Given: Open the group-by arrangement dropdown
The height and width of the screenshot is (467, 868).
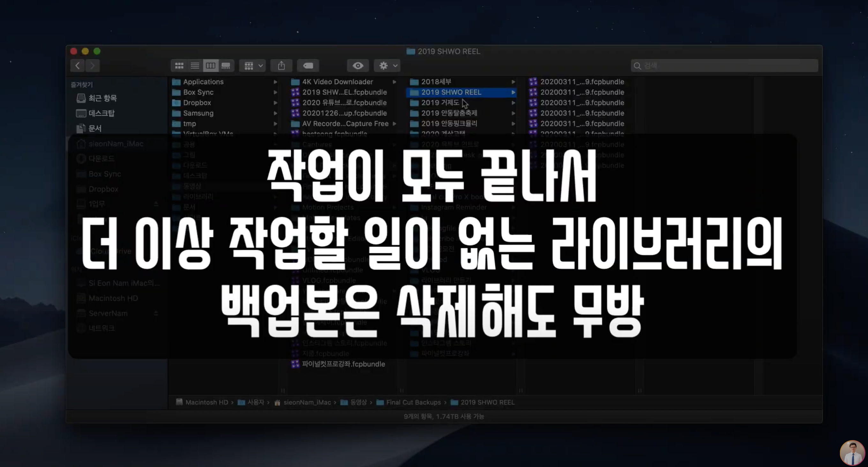Looking at the screenshot, I should [253, 65].
